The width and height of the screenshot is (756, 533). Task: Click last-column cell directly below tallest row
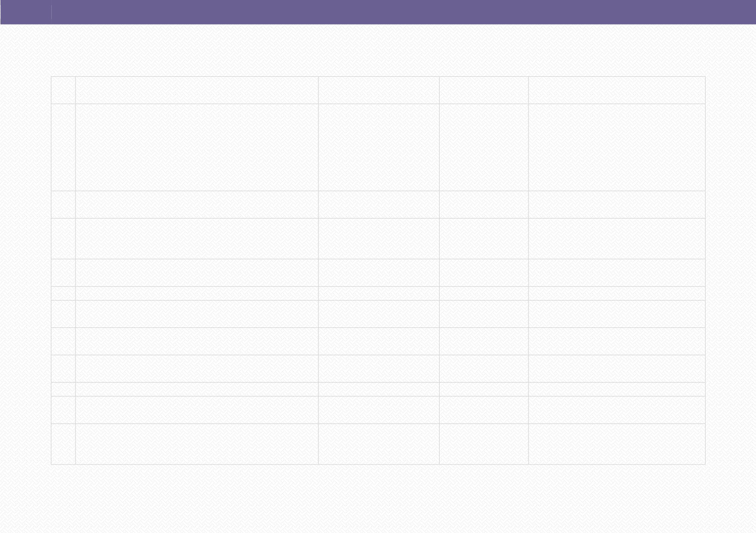pyautogui.click(x=617, y=205)
